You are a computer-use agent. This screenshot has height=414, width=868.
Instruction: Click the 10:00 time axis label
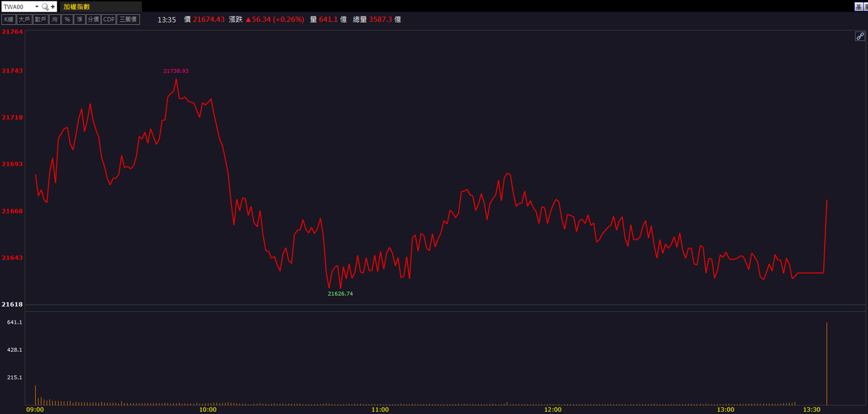[x=208, y=410]
